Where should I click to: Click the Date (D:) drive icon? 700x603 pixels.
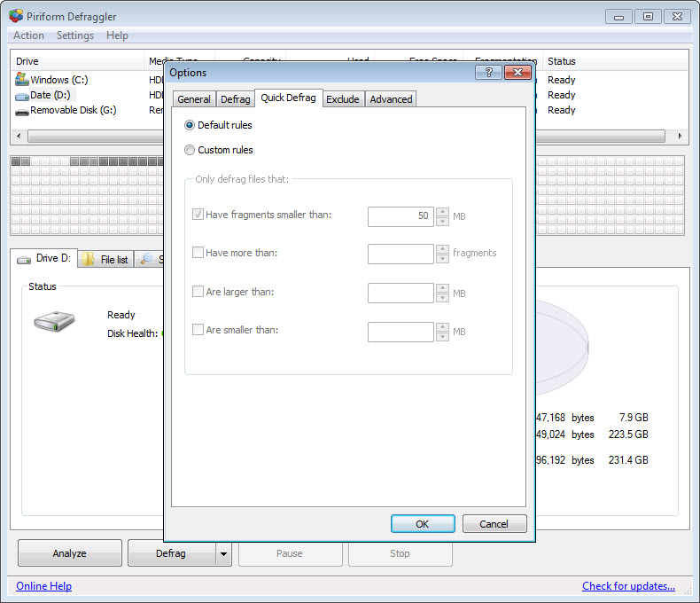[22, 96]
